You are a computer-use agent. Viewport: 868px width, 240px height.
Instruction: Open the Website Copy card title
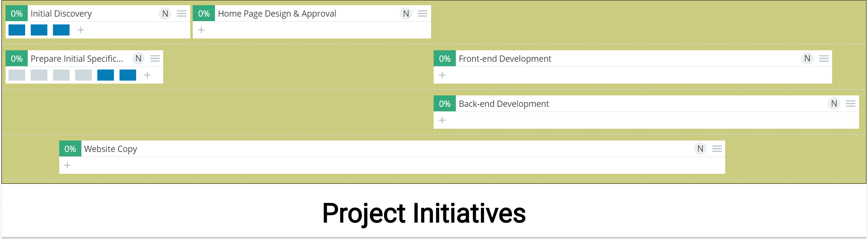[x=111, y=149]
